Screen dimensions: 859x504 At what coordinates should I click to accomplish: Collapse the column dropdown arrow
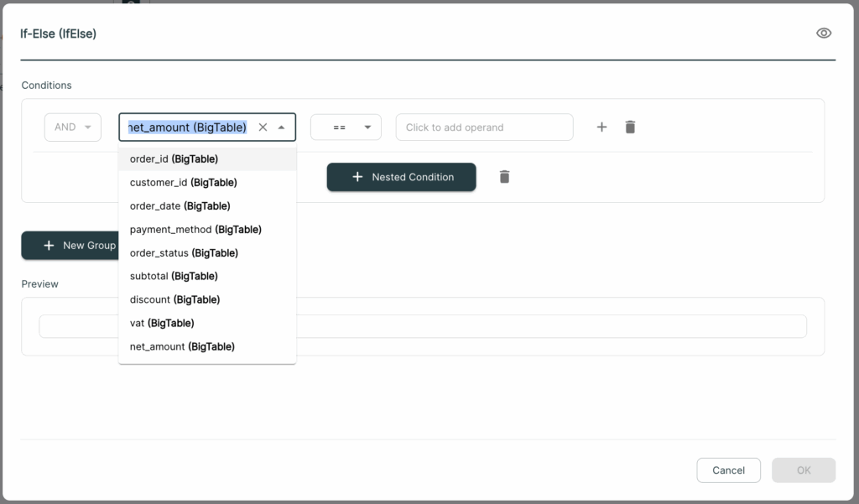(282, 127)
